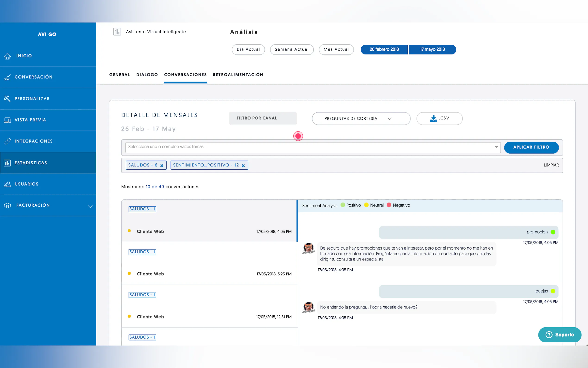Switch to the Diálogo tab

point(147,75)
